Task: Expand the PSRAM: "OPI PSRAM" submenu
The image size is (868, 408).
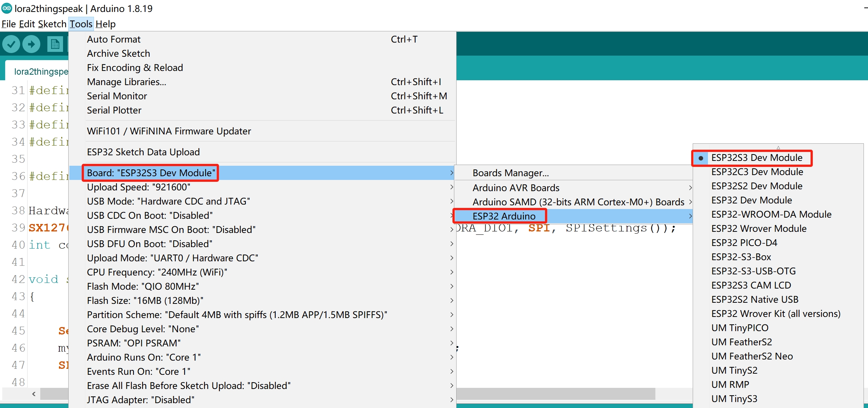Action: (x=263, y=343)
